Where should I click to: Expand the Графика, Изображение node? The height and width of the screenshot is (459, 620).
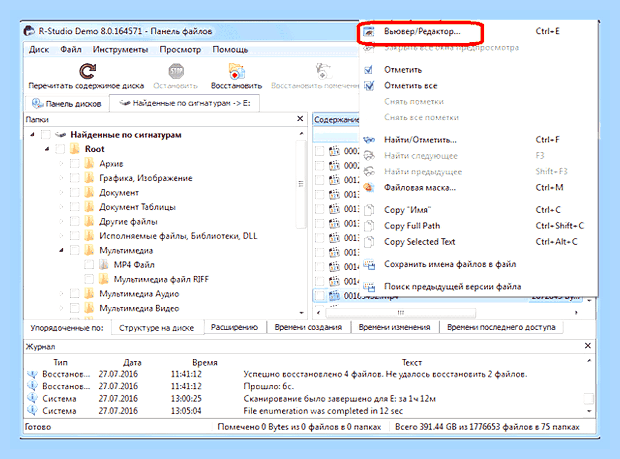61,178
